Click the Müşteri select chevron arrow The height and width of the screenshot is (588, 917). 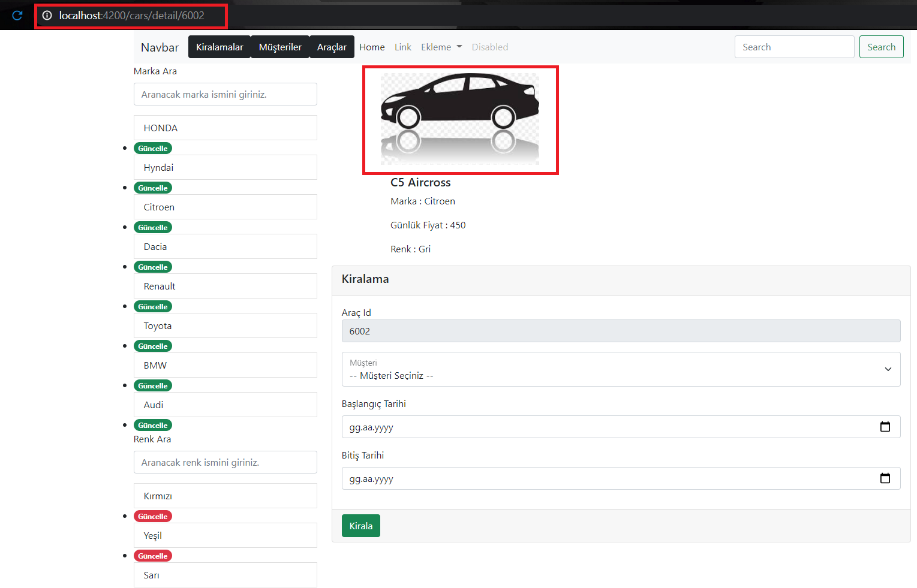(x=888, y=370)
